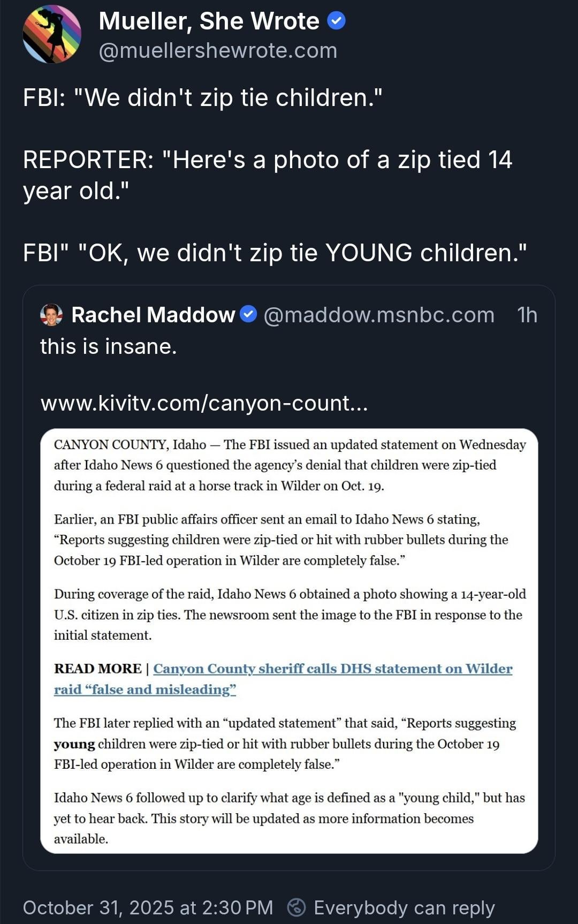This screenshot has width=578, height=924.
Task: Click the '1h' timestamp on quoted post
Action: click(527, 315)
